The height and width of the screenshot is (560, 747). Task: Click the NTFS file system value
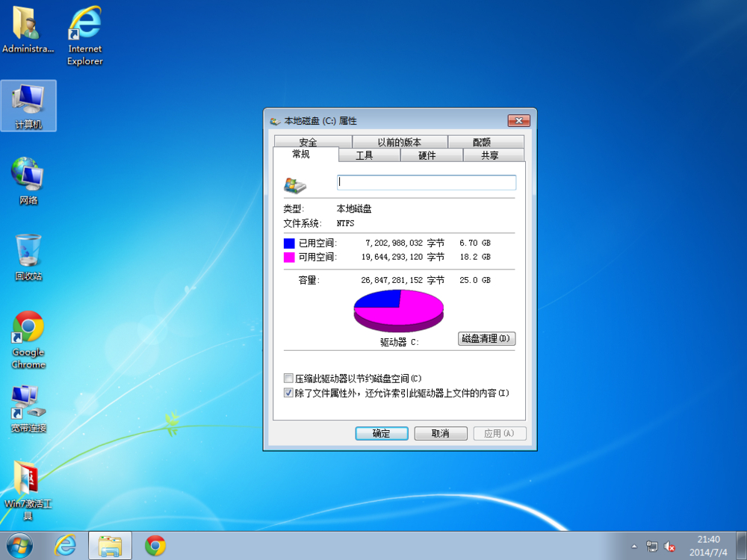[345, 223]
